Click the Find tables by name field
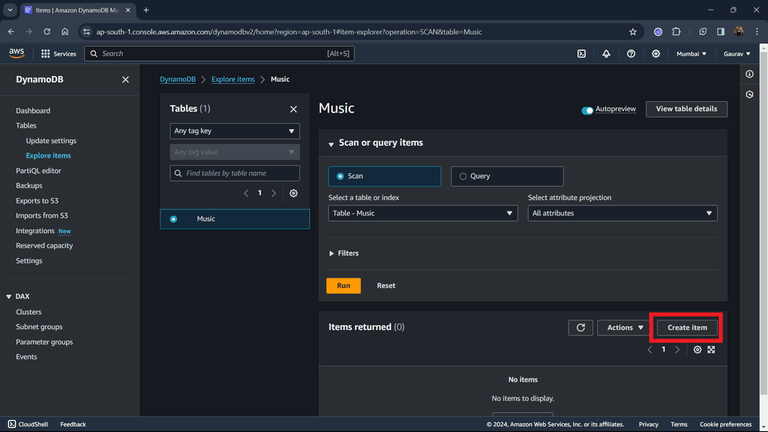 pyautogui.click(x=235, y=173)
